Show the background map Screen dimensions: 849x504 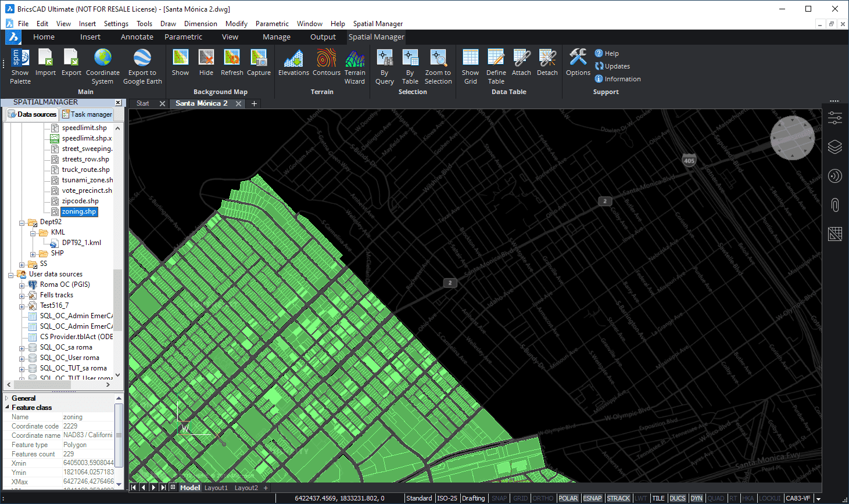click(180, 63)
